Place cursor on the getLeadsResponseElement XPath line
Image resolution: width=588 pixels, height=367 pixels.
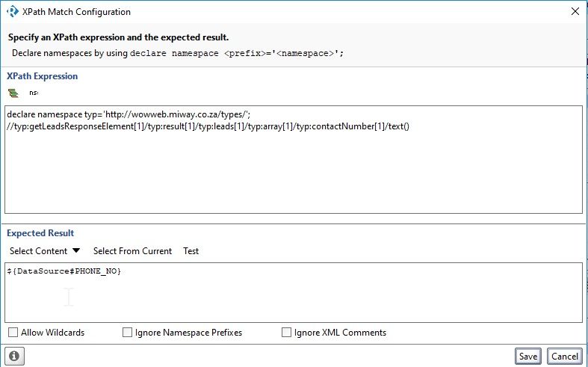coord(208,126)
